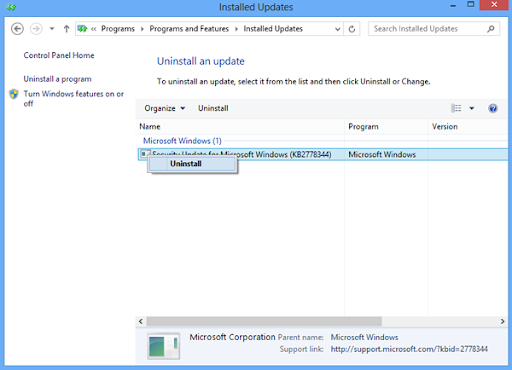Go back with the Back arrow button
Screen dimensions: 512x370
pos(17,29)
